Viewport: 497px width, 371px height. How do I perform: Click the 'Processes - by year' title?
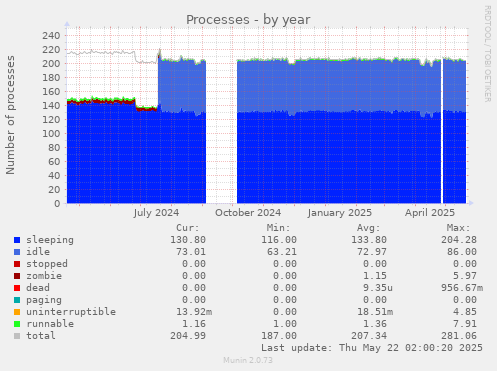tap(248, 20)
